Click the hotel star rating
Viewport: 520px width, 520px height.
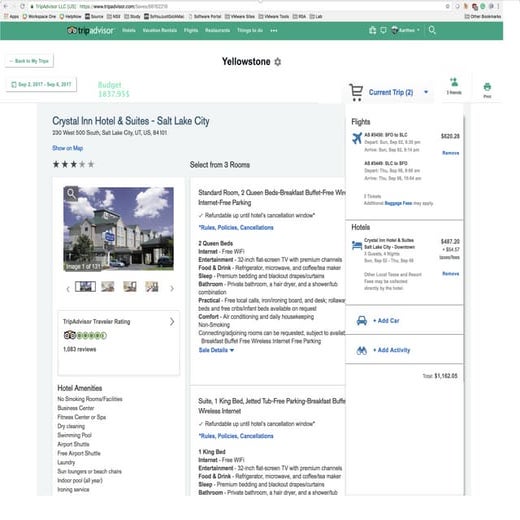coord(73,164)
